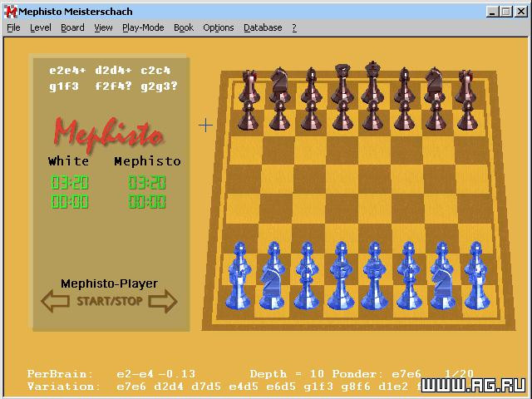Select the white knight on g1
Screen dimensions: 532x399
coord(443,288)
